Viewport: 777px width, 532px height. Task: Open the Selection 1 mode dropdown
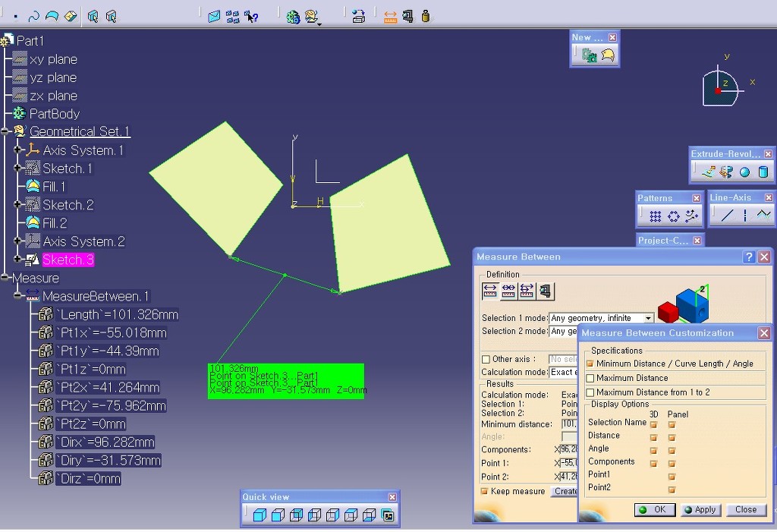(648, 318)
